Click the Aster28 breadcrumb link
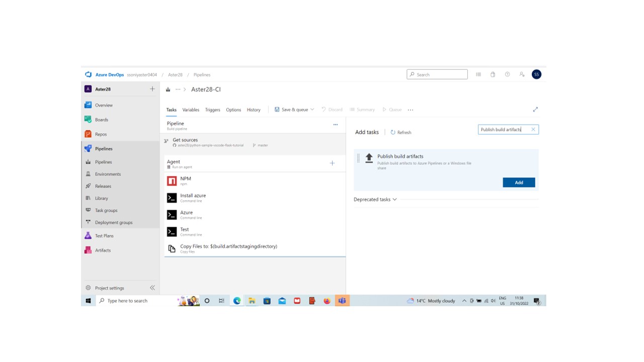Viewport: 644px width, 362px height. coord(175,74)
